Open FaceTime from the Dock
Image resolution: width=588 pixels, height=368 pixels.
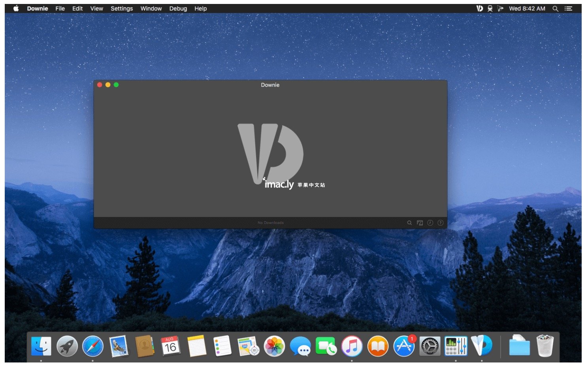tap(326, 346)
